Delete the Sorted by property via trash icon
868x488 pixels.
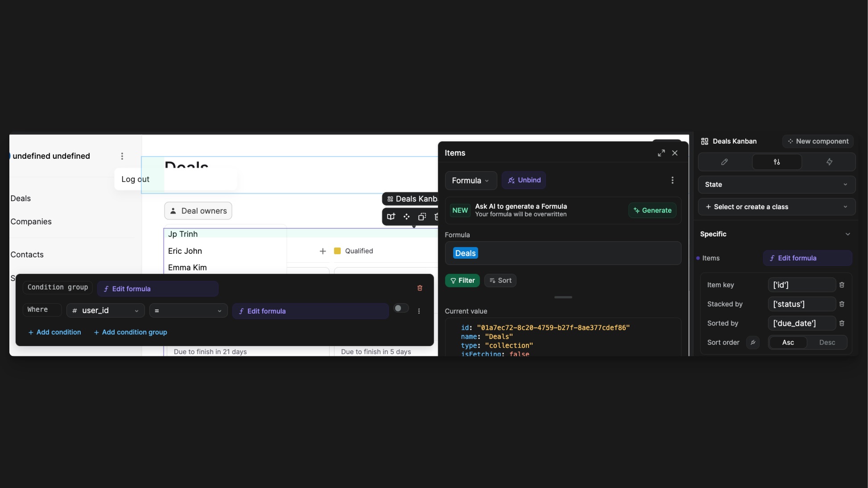(x=842, y=323)
